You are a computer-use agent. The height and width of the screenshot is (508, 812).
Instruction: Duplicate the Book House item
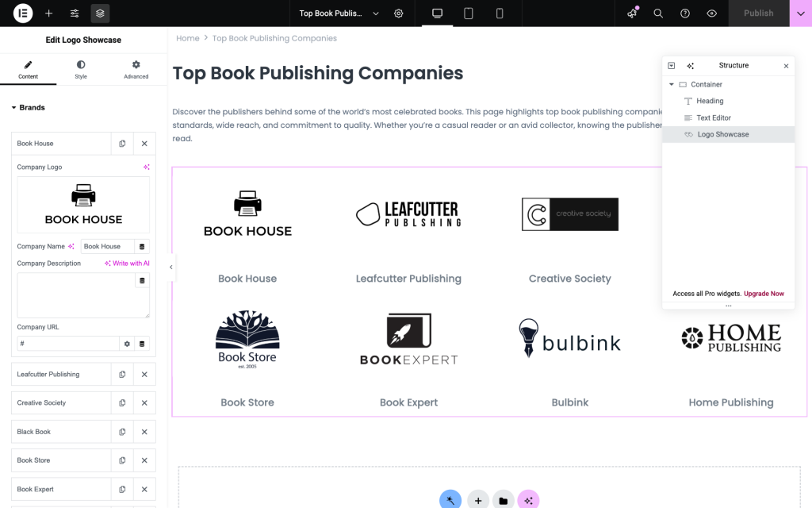[x=122, y=144]
